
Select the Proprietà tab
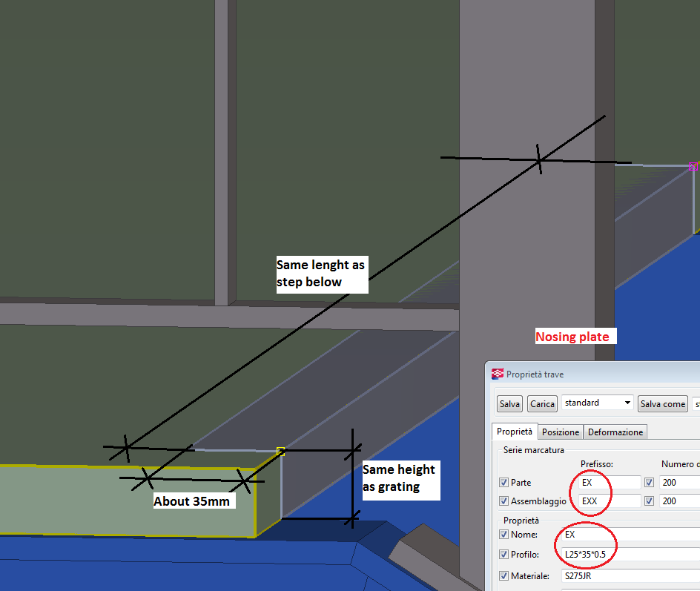click(515, 432)
